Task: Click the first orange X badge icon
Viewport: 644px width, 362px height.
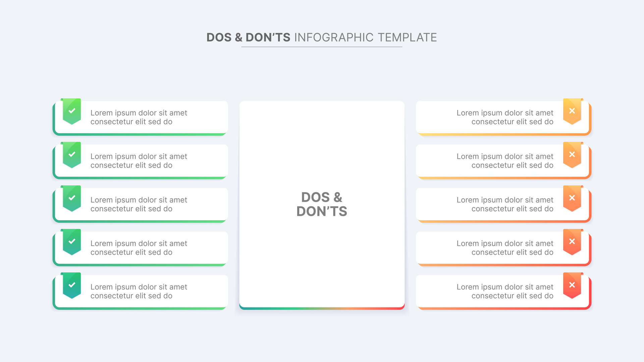Action: (572, 111)
